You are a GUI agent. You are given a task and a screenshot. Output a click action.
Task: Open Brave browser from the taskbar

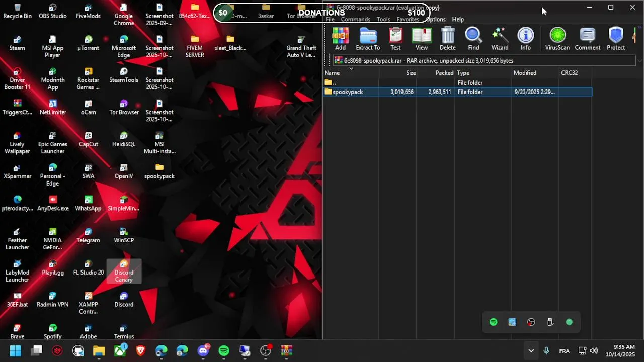(140, 350)
